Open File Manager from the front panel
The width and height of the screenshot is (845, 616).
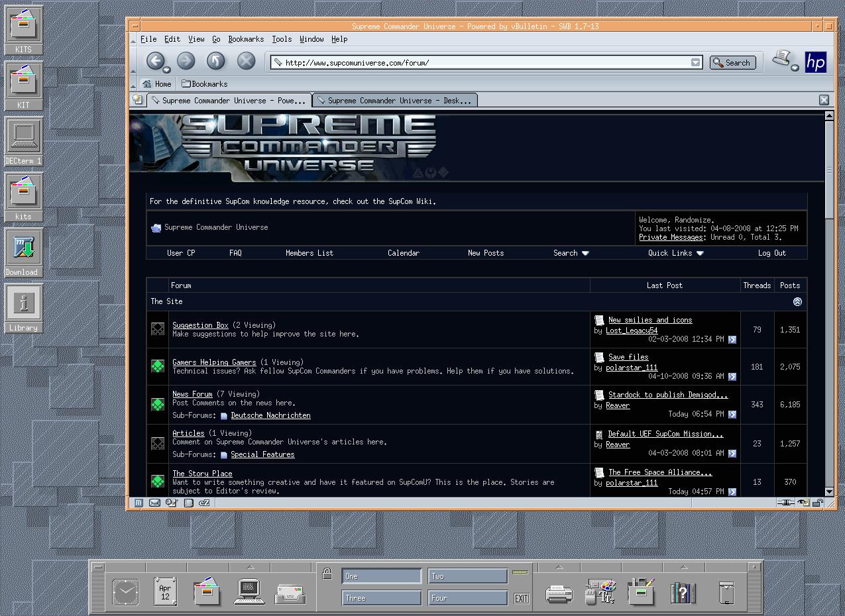tap(207, 591)
